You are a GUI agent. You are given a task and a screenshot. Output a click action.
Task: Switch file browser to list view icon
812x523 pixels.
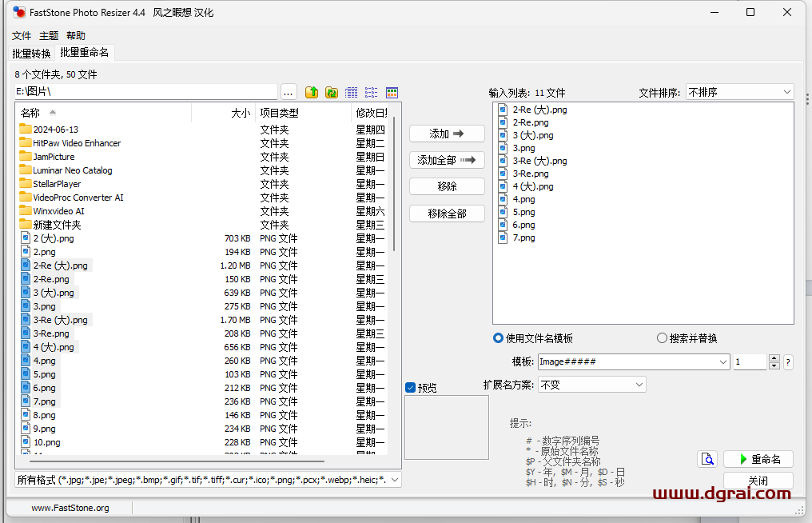click(x=372, y=93)
